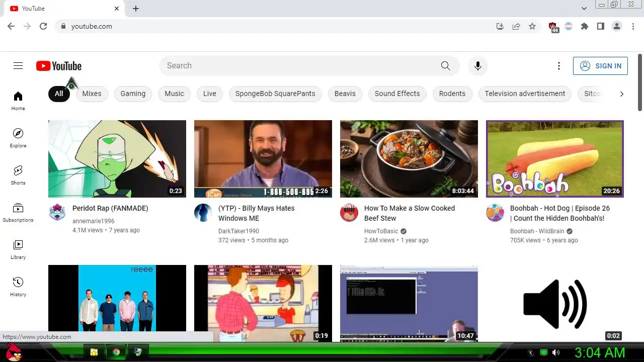This screenshot has height=362, width=644.
Task: Open the Billy Mays video thumbnail
Action: coord(263,159)
